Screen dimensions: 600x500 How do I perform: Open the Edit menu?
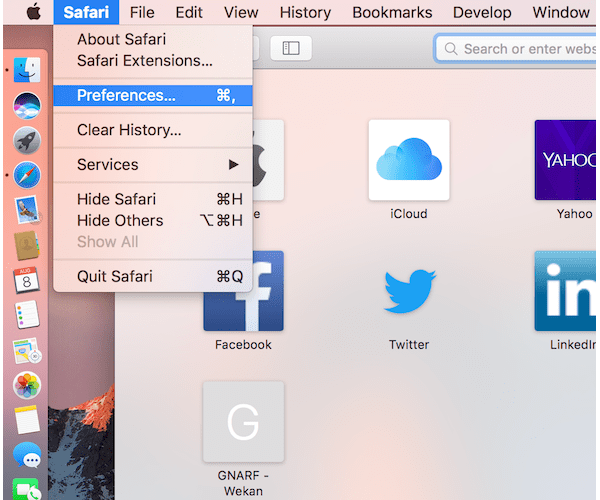[189, 12]
